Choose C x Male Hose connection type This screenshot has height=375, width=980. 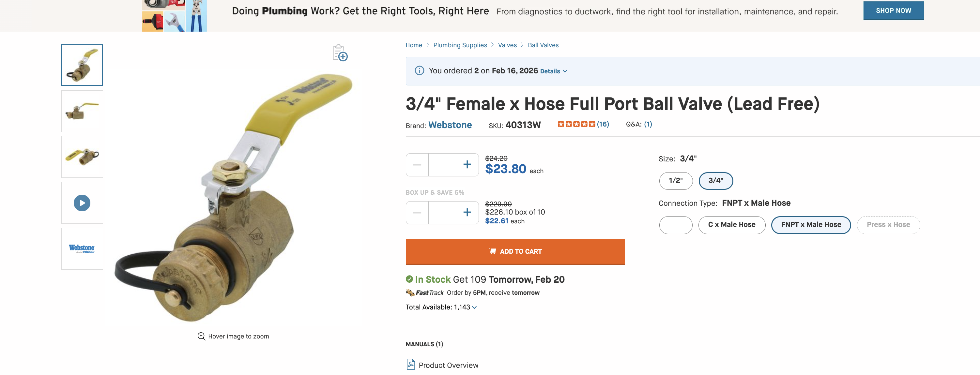(731, 225)
